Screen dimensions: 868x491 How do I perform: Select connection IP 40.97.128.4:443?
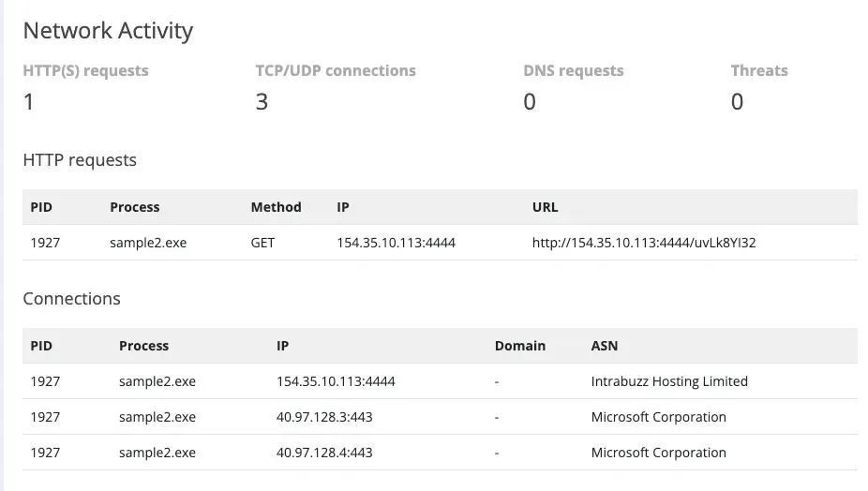(x=324, y=453)
